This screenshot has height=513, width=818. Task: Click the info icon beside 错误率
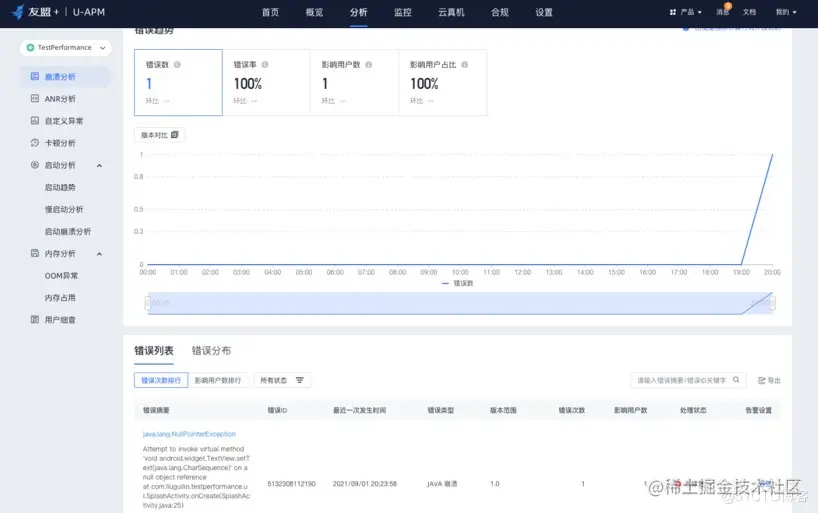pos(265,65)
